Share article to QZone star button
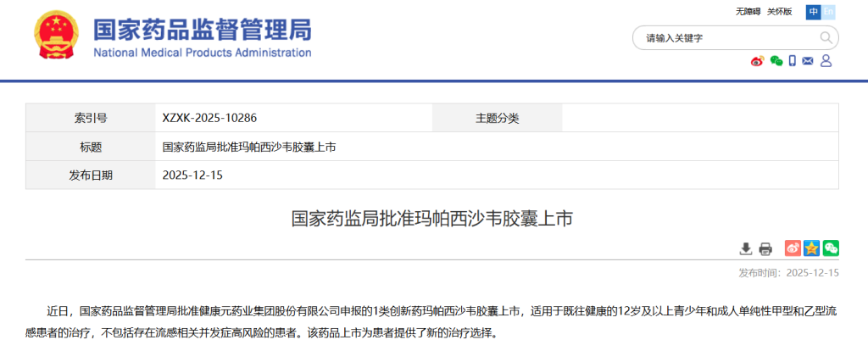 pos(811,248)
